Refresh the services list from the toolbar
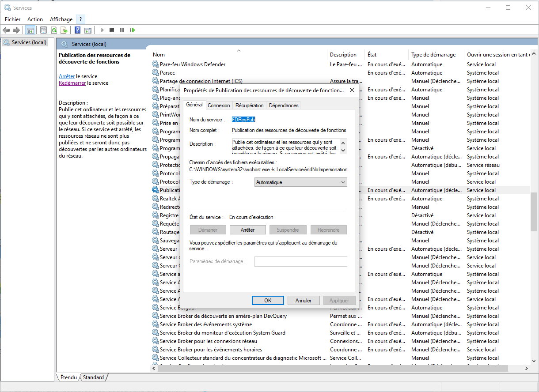The height and width of the screenshot is (392, 539). 54,30
